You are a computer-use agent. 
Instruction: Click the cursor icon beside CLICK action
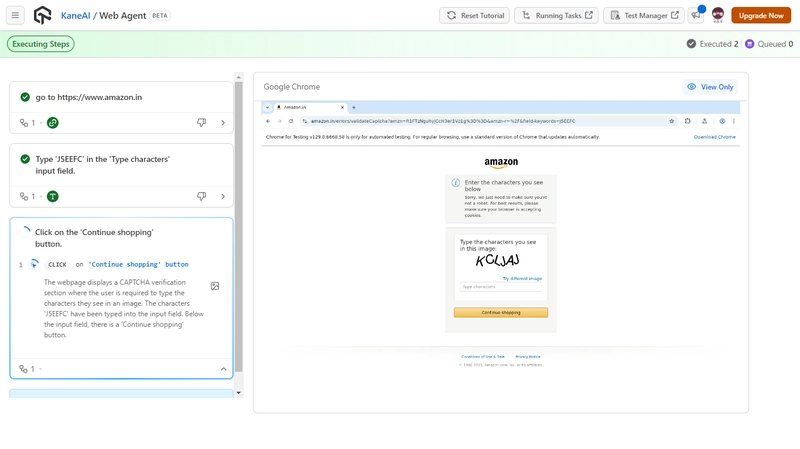pyautogui.click(x=34, y=264)
